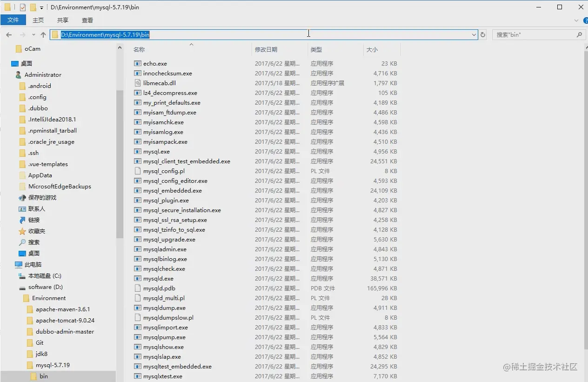Click the mysqld.exe application icon

pos(137,279)
